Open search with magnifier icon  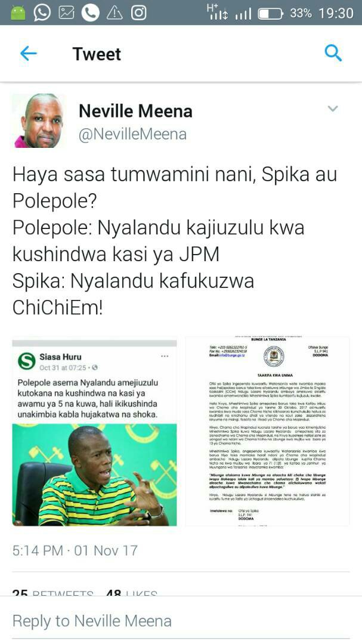pyautogui.click(x=333, y=53)
